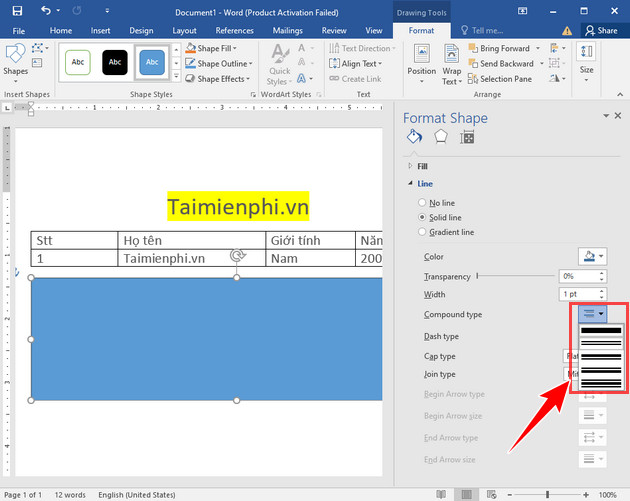This screenshot has width=630, height=501.
Task: Open the Shape Fill dropdown
Action: [211, 48]
